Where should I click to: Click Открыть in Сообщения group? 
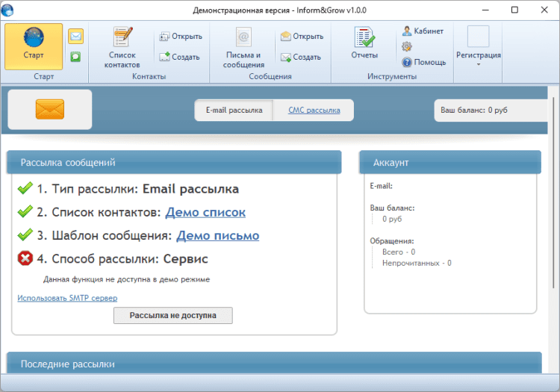click(302, 36)
